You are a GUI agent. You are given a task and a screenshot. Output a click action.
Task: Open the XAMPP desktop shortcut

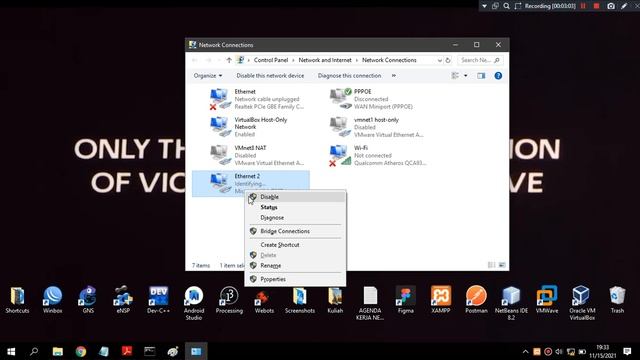[x=441, y=300]
